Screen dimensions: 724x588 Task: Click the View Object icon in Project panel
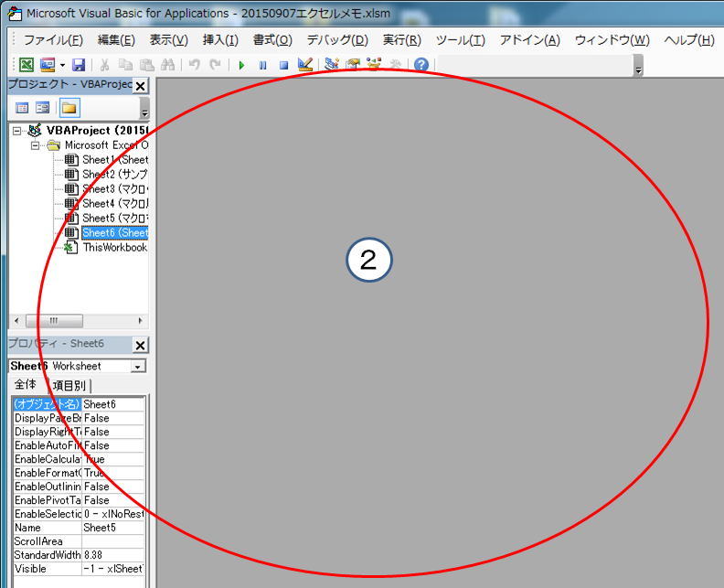pyautogui.click(x=42, y=108)
